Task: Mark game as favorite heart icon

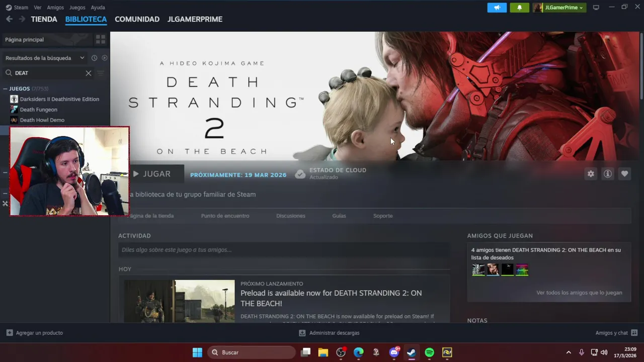Action: tap(624, 174)
